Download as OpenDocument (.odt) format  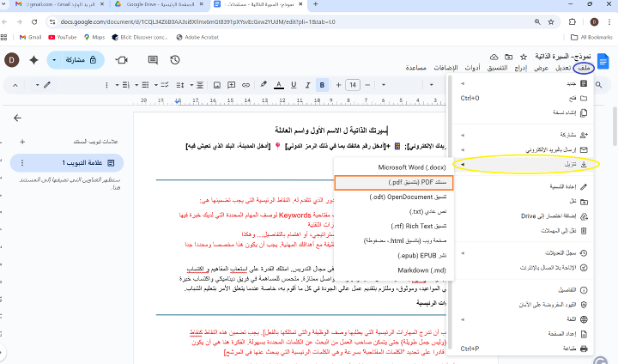[x=394, y=197]
